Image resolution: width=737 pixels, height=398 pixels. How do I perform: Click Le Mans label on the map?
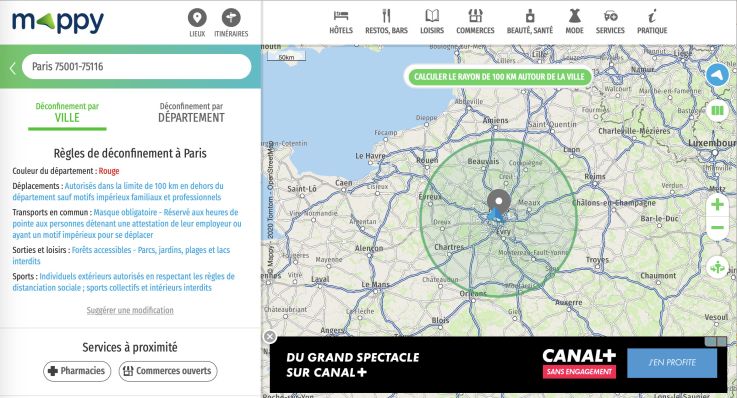click(x=376, y=284)
